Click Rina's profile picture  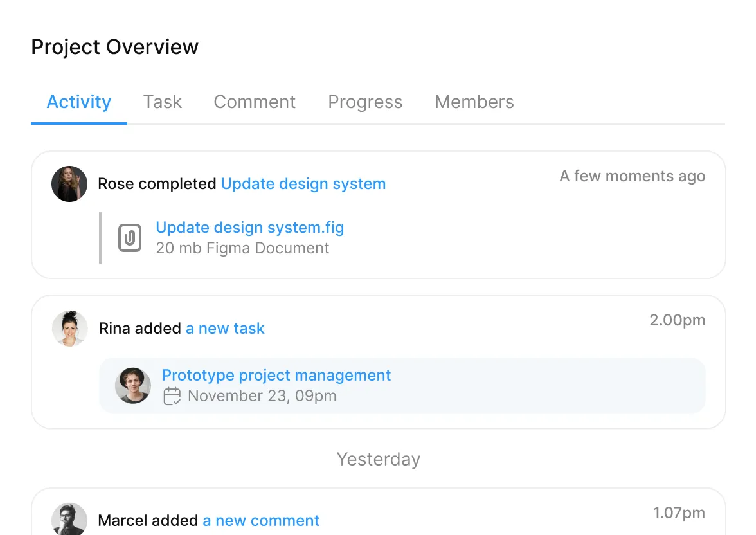[x=69, y=329]
